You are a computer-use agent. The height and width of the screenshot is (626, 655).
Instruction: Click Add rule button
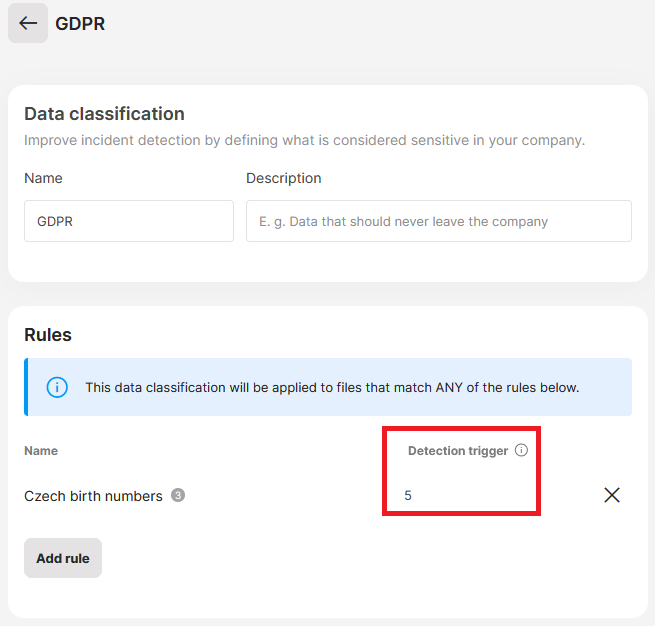63,558
